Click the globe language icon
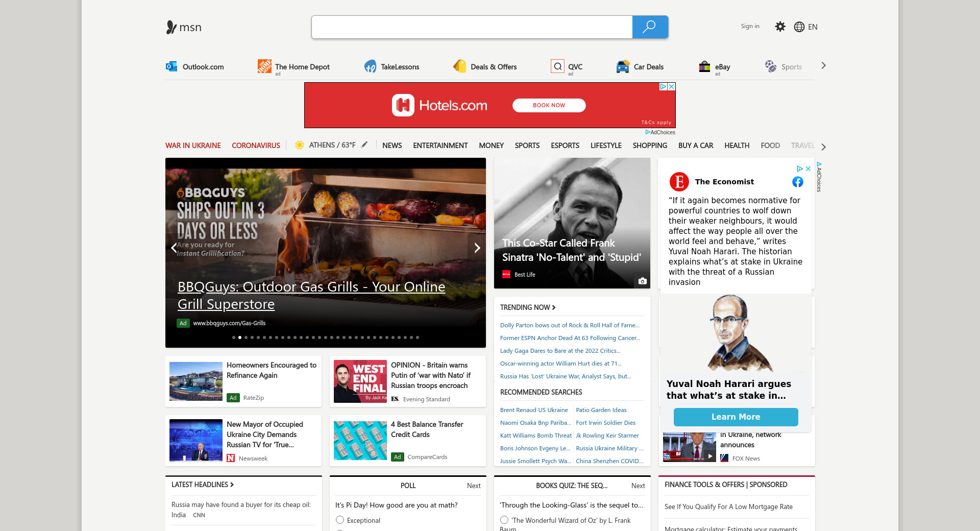This screenshot has width=980, height=531. click(x=799, y=27)
